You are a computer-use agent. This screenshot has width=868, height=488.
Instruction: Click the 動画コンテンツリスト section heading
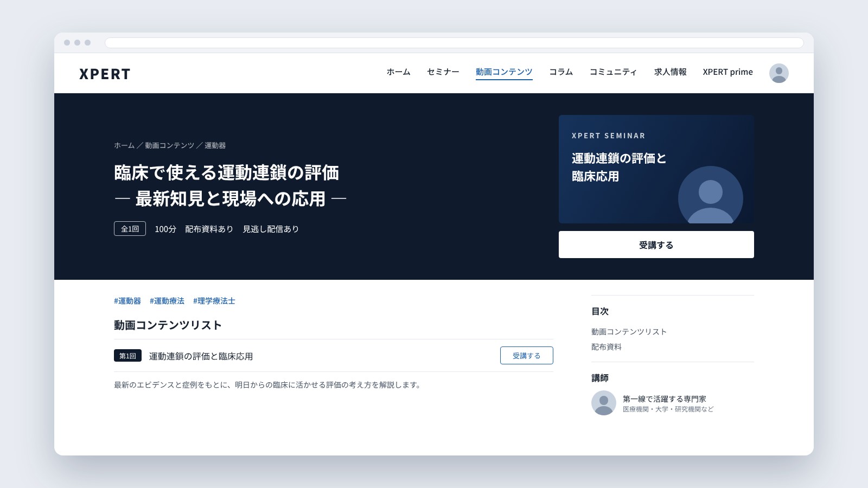168,325
